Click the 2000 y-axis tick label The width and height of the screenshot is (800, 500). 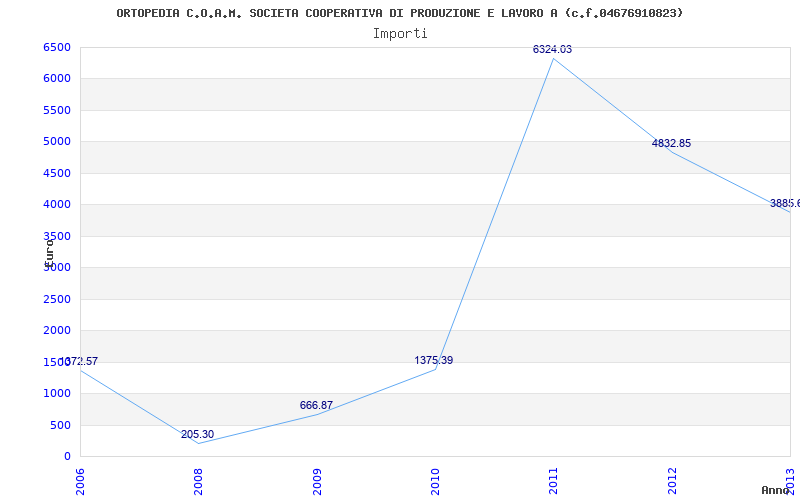57,331
